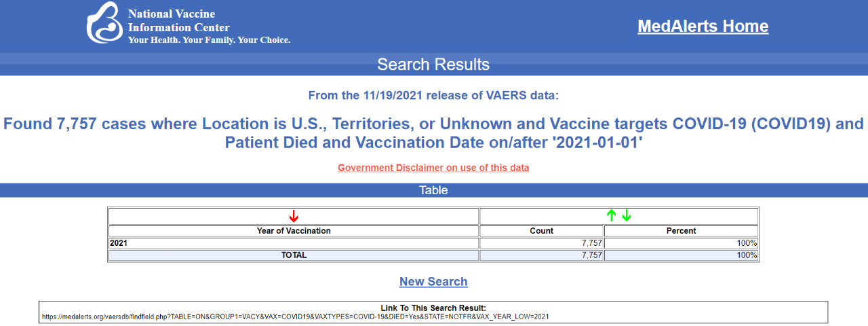Image resolution: width=868 pixels, height=326 pixels.
Task: Click the 100% value in TOTAL row
Action: click(x=748, y=255)
